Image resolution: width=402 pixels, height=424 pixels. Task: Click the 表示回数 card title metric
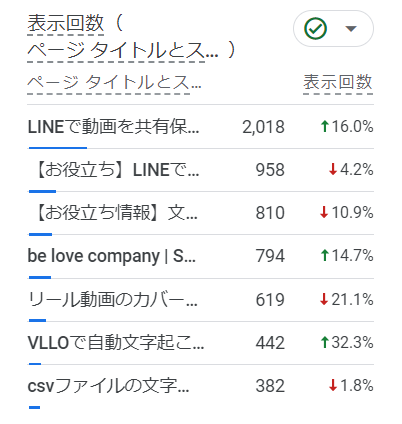pyautogui.click(x=66, y=23)
